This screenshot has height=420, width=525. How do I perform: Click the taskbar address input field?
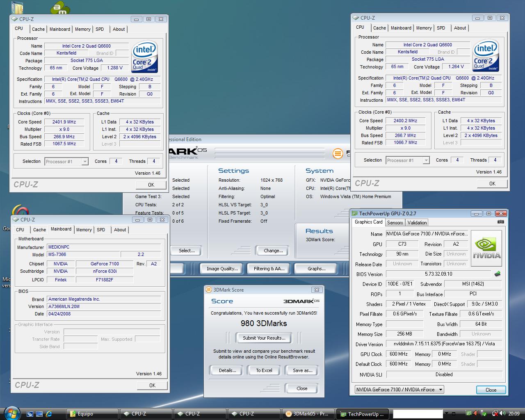click(418, 414)
